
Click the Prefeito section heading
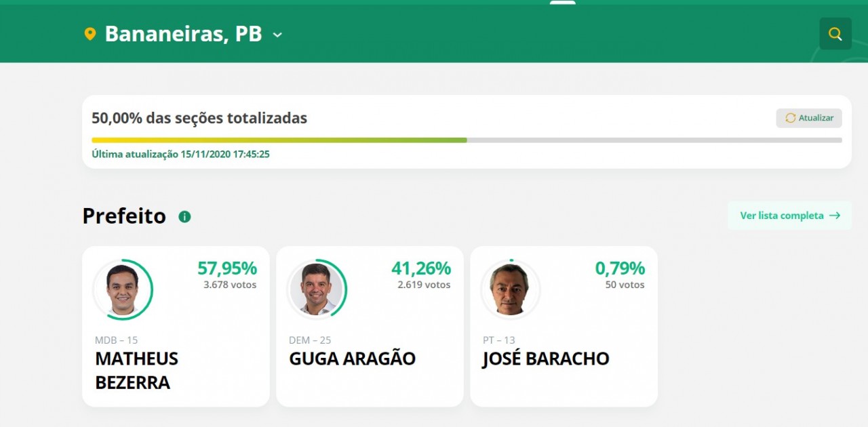click(x=124, y=216)
